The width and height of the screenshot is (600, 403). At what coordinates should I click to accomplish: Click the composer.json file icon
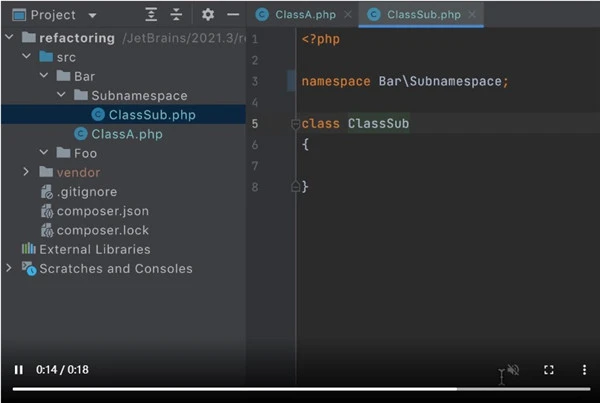pos(47,211)
